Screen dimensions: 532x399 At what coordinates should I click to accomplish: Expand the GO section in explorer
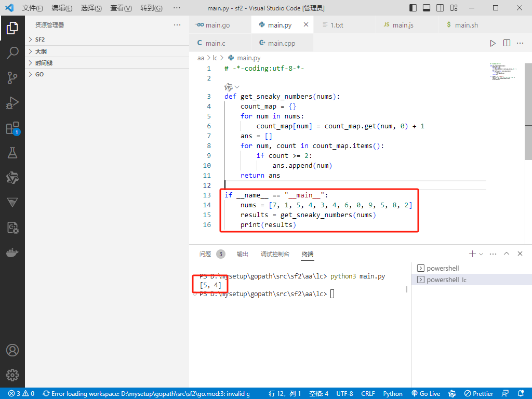click(x=107, y=74)
